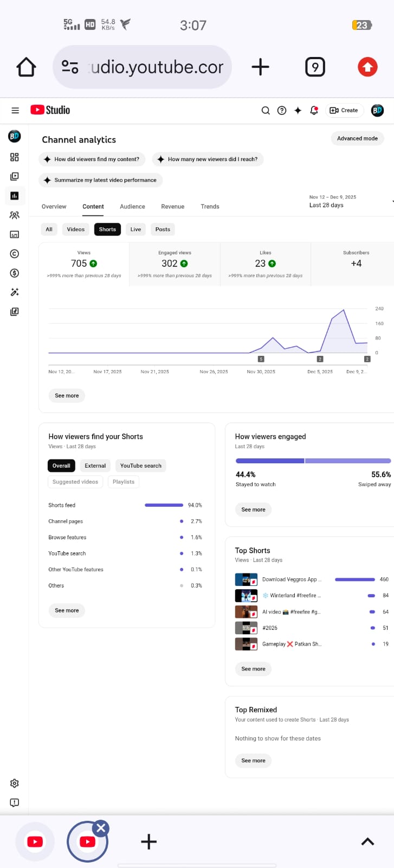The width and height of the screenshot is (394, 868).
Task: Open the help question mark icon
Action: click(x=282, y=110)
